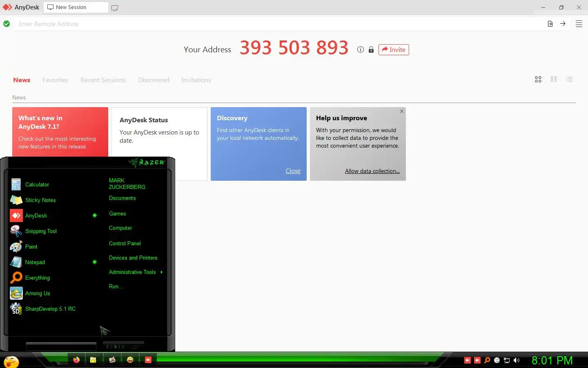Expand the Notepad jump list dot

[x=95, y=262]
